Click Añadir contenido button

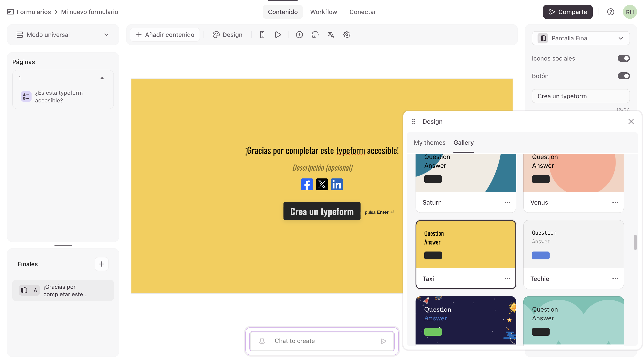click(165, 35)
